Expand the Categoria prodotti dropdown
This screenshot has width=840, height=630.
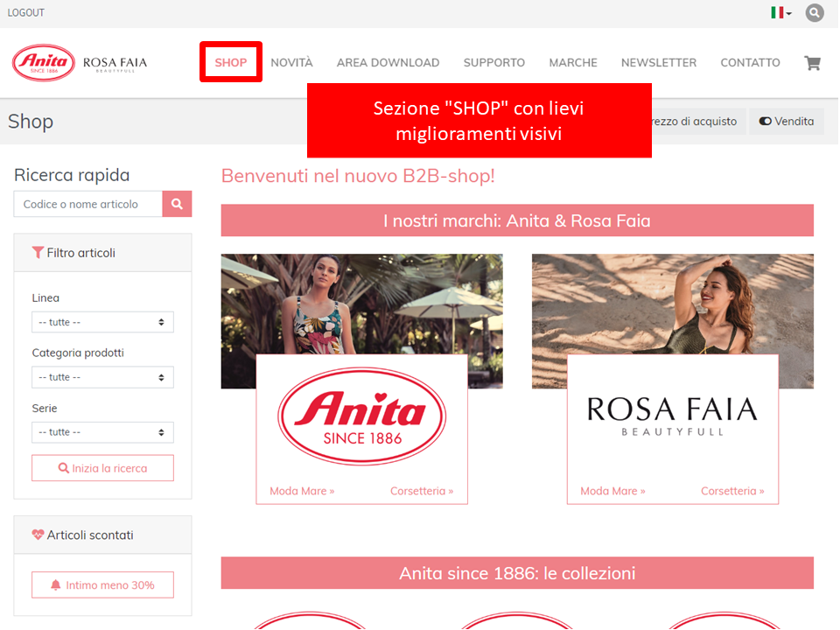pyautogui.click(x=102, y=377)
